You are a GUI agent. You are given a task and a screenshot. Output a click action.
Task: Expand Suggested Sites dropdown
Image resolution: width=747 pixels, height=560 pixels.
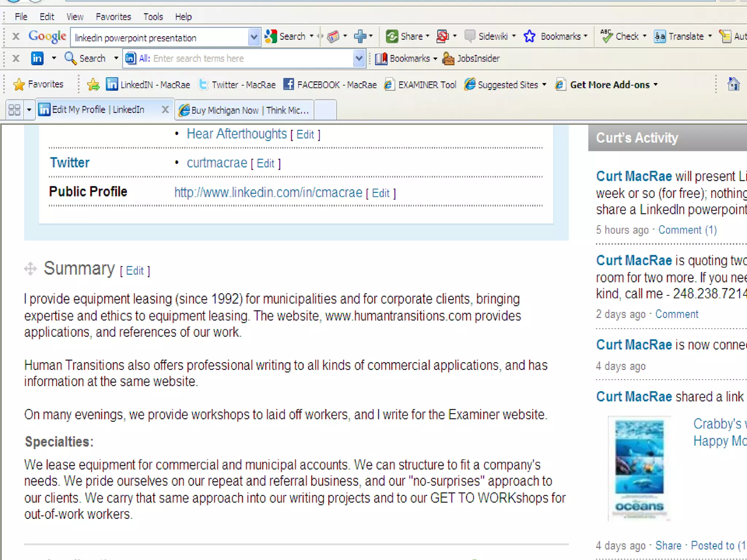[x=544, y=85]
